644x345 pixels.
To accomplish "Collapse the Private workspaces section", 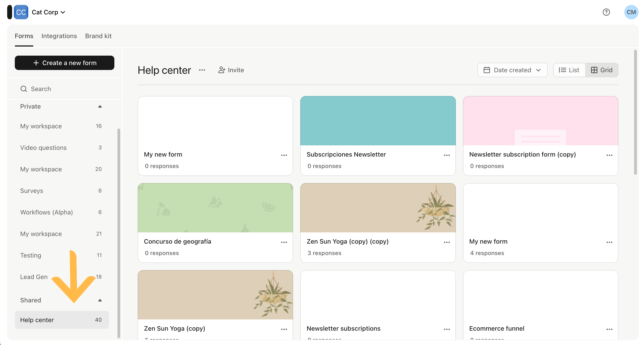I will [x=100, y=107].
